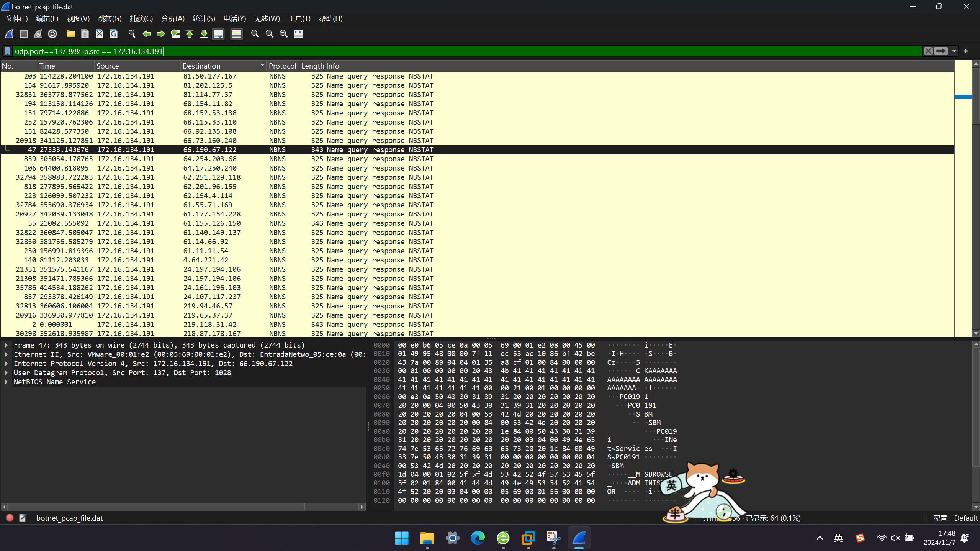980x551 pixels.
Task: Open the 工具(T) menu
Action: pos(299,18)
